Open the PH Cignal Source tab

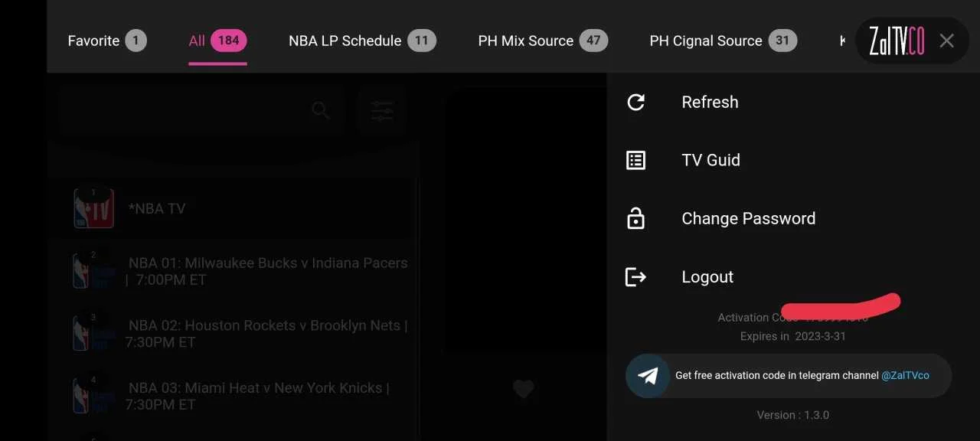tap(723, 41)
